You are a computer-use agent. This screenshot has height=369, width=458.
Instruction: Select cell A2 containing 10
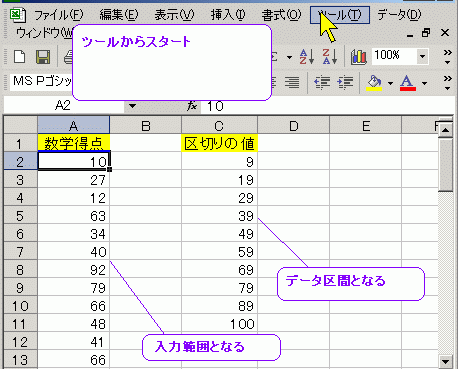click(x=73, y=161)
